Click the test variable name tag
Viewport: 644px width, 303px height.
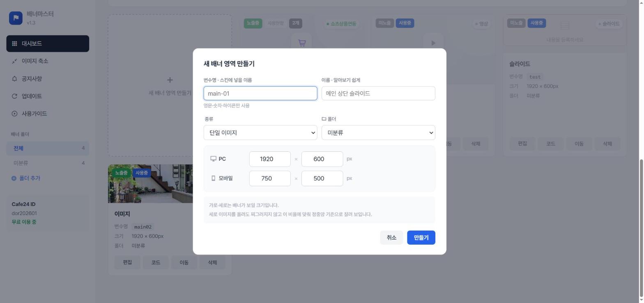coord(535,77)
